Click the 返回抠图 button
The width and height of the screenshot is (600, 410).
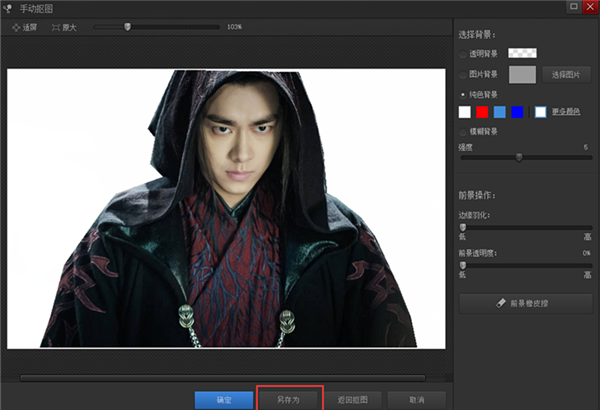(352, 399)
